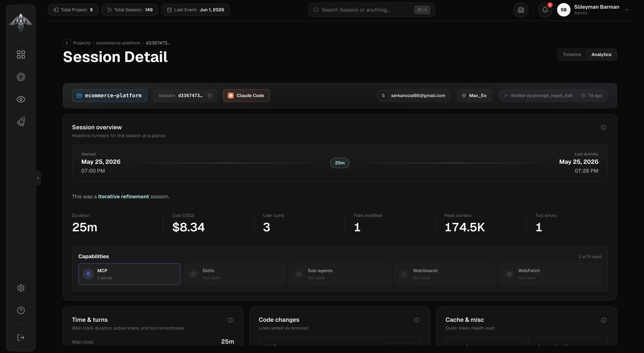The image size is (644, 353).
Task: Open the rocket icon in sidebar
Action: point(21,122)
